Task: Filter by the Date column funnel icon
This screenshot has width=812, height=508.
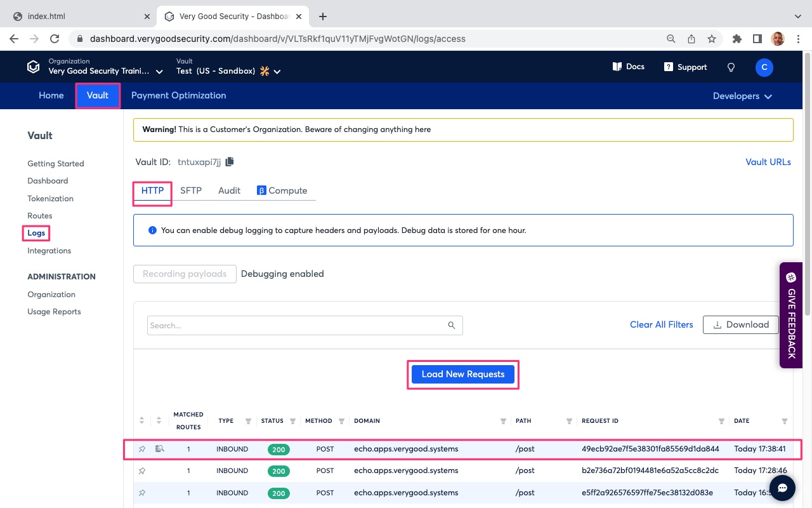Action: (785, 421)
